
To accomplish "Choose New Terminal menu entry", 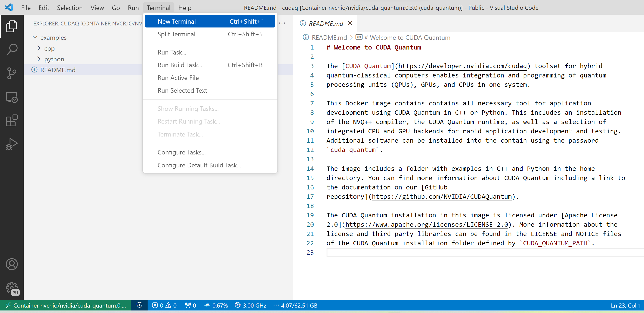I will click(210, 21).
